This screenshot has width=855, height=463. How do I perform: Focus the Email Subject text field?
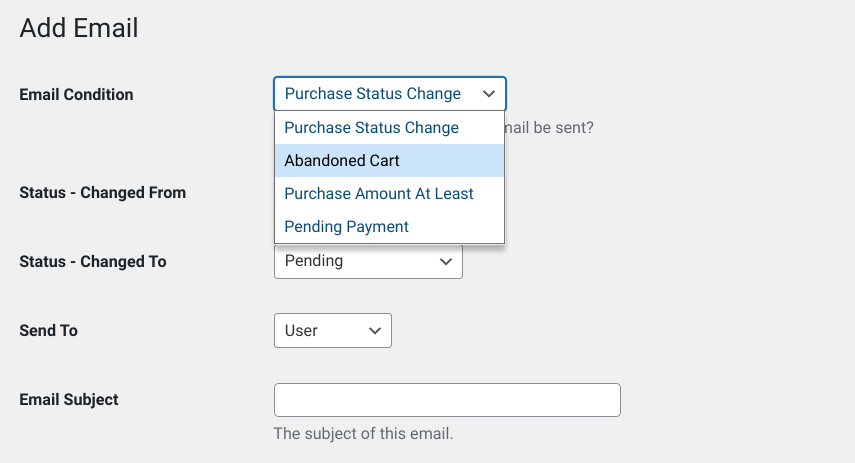pyautogui.click(x=447, y=400)
